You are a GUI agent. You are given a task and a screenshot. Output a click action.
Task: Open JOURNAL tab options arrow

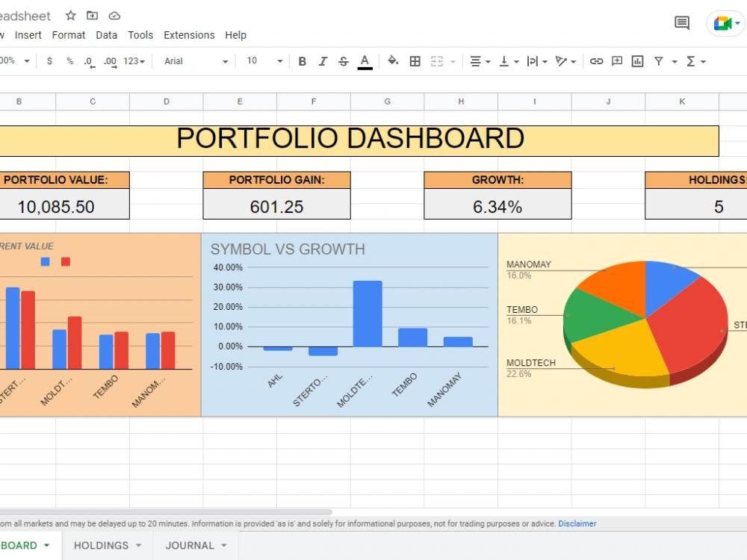(x=224, y=545)
